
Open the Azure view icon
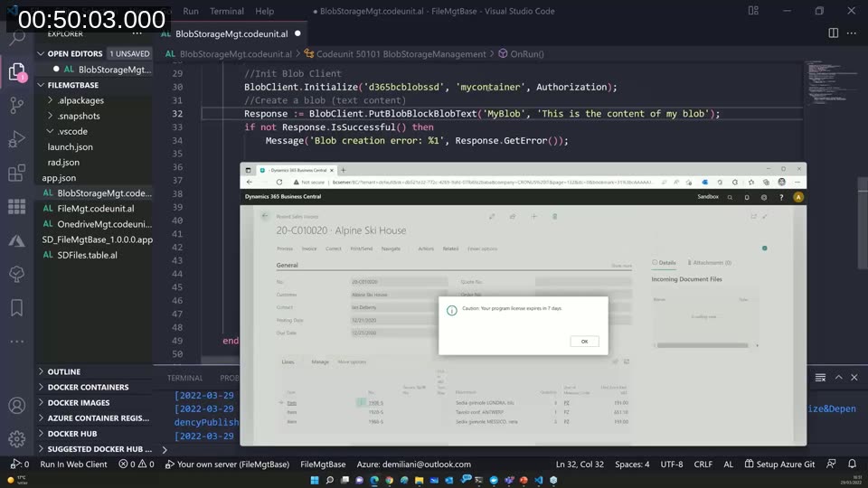pyautogui.click(x=16, y=240)
